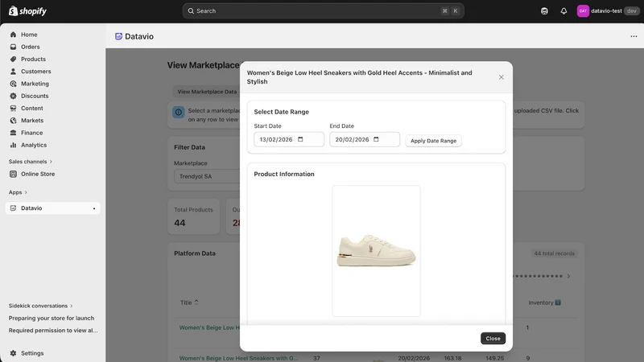Image resolution: width=644 pixels, height=362 pixels.
Task: Click the Shopify logo
Action: (27, 11)
